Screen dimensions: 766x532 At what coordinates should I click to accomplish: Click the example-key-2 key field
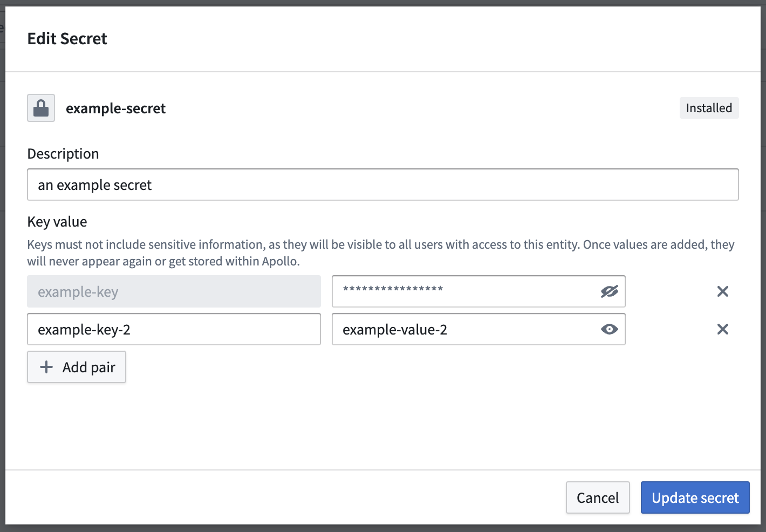click(174, 329)
